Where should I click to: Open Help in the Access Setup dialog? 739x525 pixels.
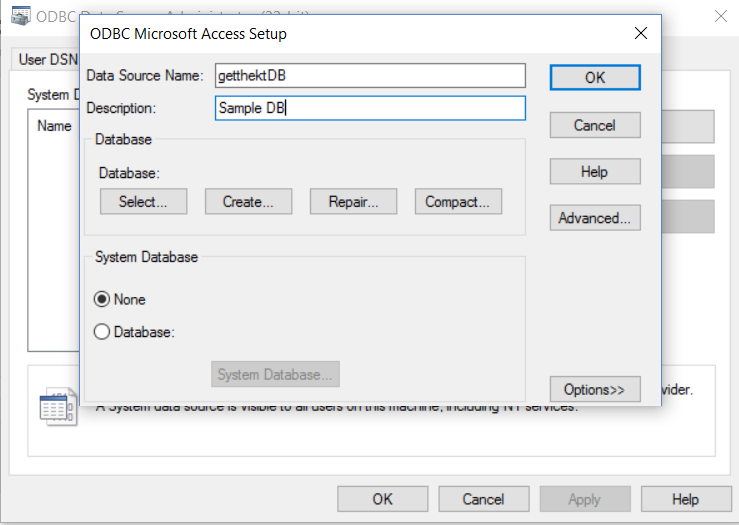point(594,172)
